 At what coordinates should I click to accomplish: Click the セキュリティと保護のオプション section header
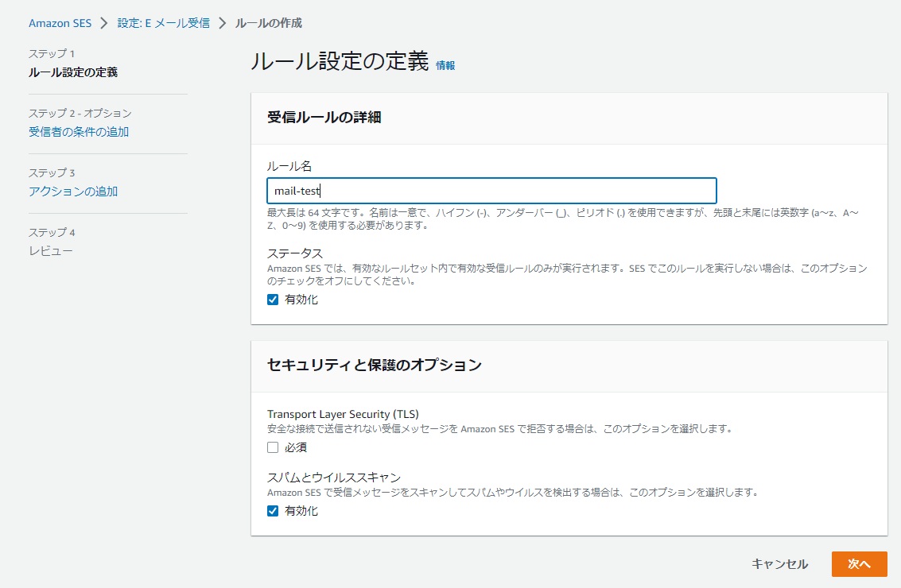pyautogui.click(x=374, y=365)
